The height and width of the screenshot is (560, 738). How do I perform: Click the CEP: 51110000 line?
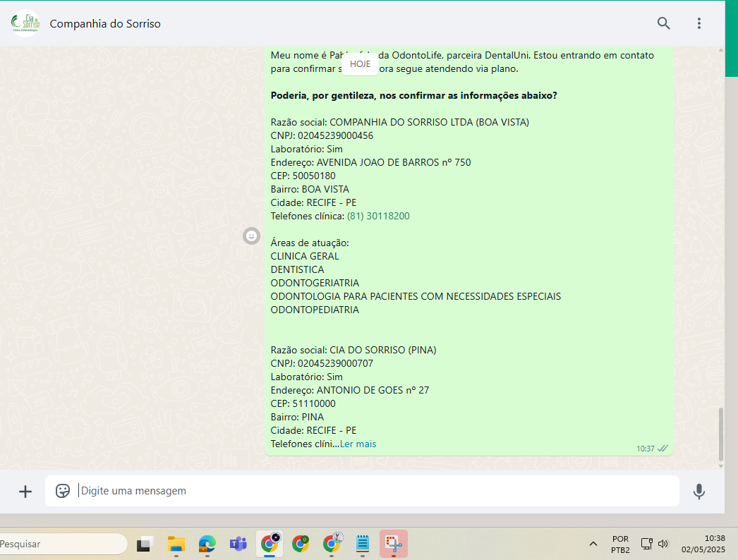(x=303, y=403)
